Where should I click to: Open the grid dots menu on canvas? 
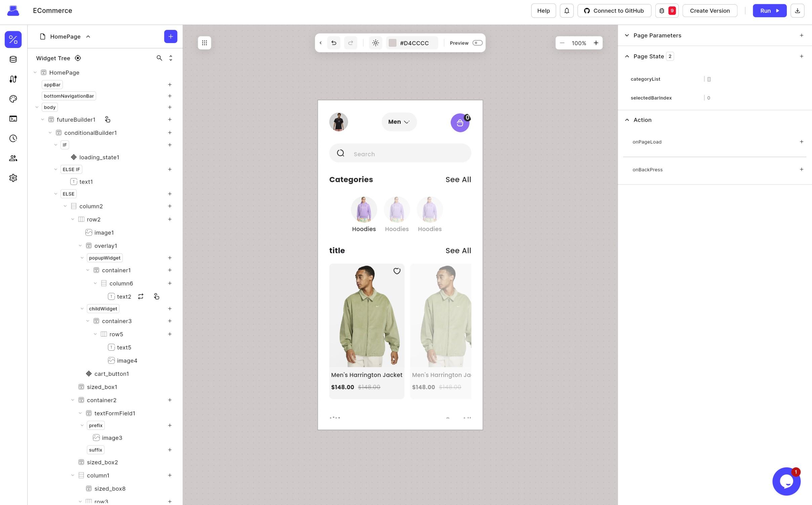(x=204, y=43)
